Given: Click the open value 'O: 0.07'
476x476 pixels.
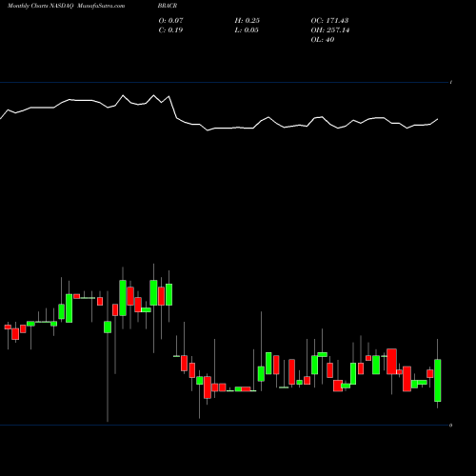Looking at the screenshot, I should [x=170, y=21].
